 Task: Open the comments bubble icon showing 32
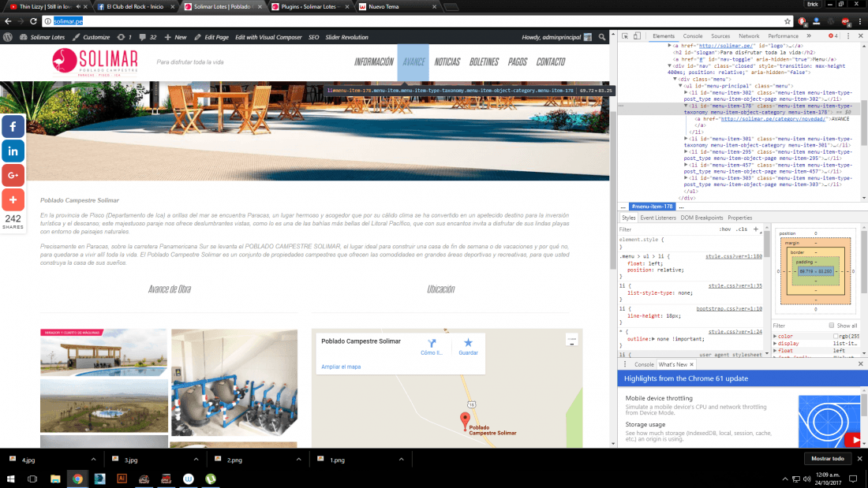click(143, 37)
